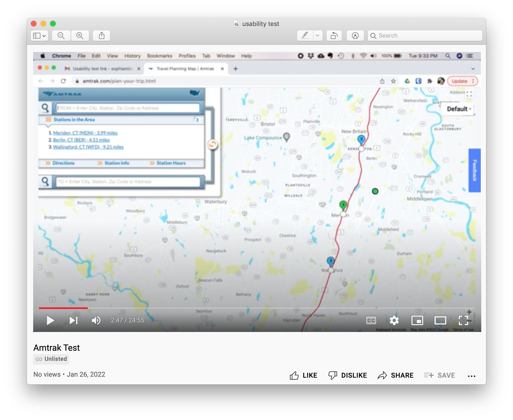Enable miniplayer mode
The width and height of the screenshot is (513, 420).
[x=417, y=321]
